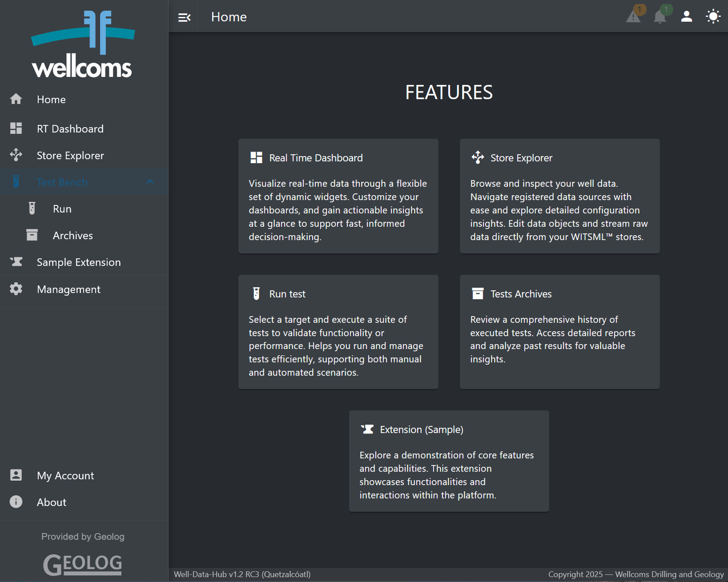This screenshot has height=582, width=728.
Task: Click the About info icon
Action: point(16,502)
